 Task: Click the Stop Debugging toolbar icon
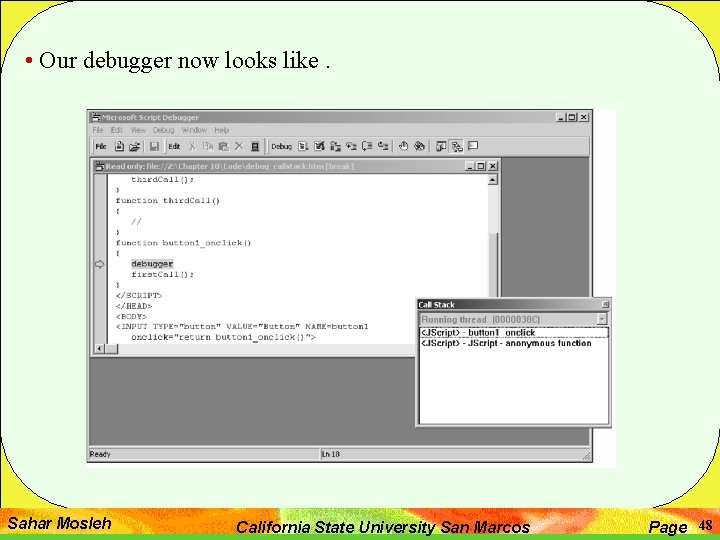pos(319,146)
